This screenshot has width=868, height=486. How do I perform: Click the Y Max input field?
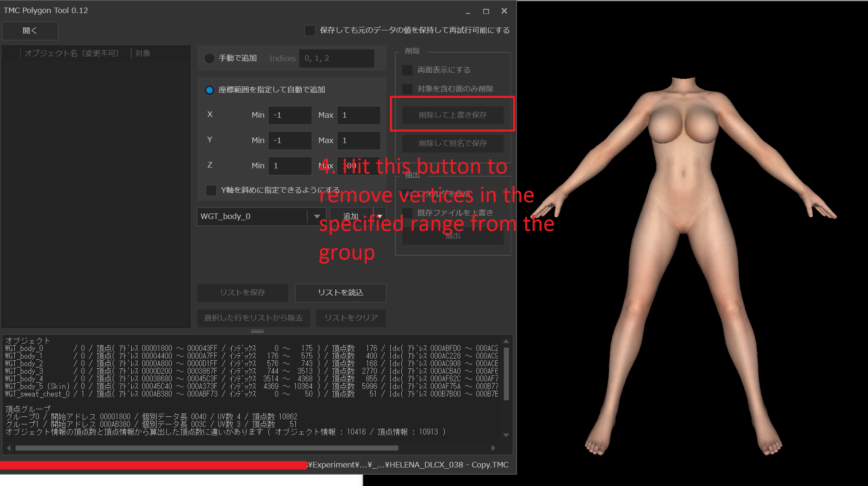pyautogui.click(x=358, y=140)
